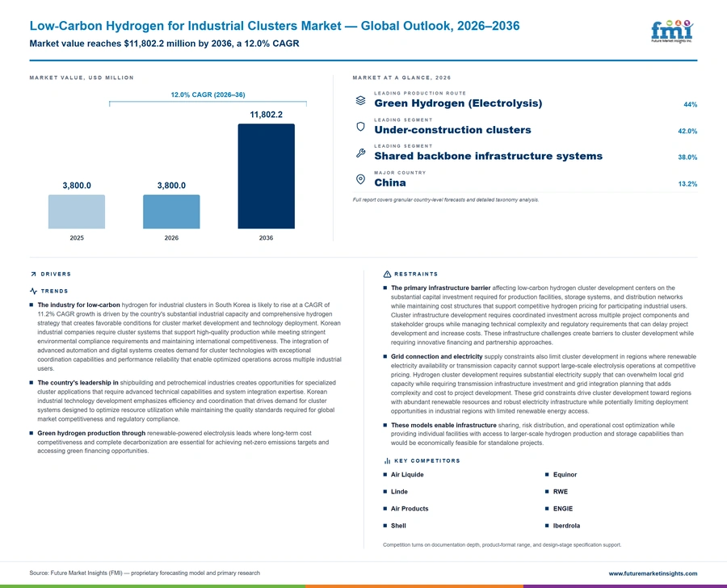
Task: Click the arrow icon next to Drivers
Action: (33, 274)
